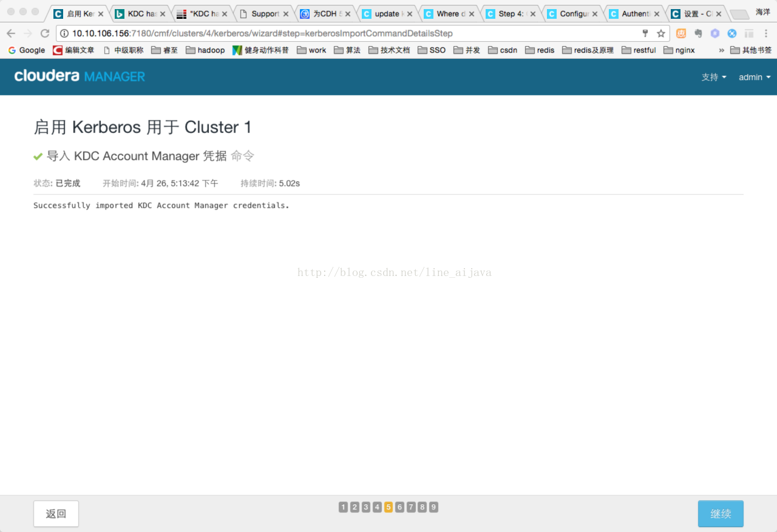This screenshot has width=777, height=532.
Task: Show more bookmarks with the double chevron
Action: (721, 50)
